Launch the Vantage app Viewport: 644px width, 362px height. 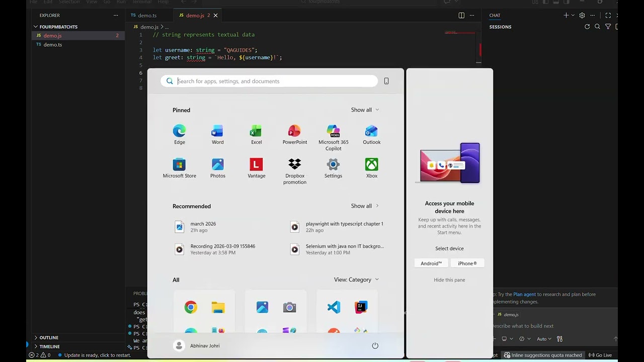256,168
